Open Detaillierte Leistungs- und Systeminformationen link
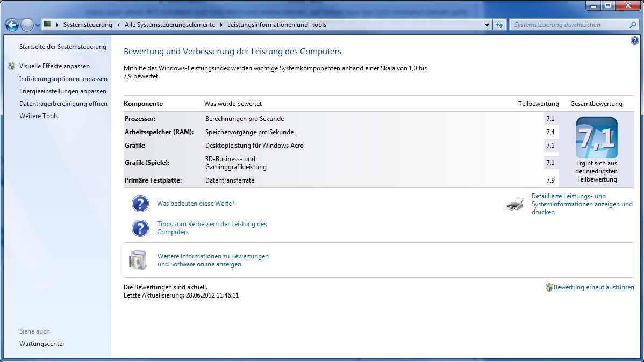The height and width of the screenshot is (362, 644). click(x=582, y=204)
